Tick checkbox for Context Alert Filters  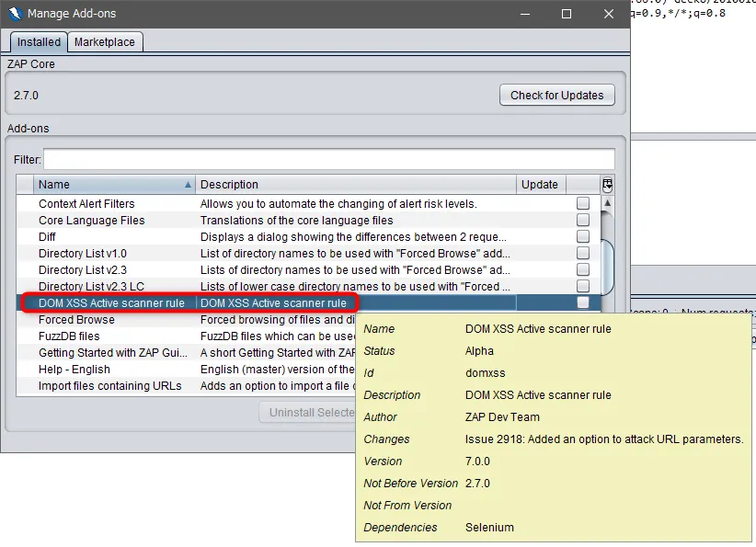pyautogui.click(x=583, y=204)
